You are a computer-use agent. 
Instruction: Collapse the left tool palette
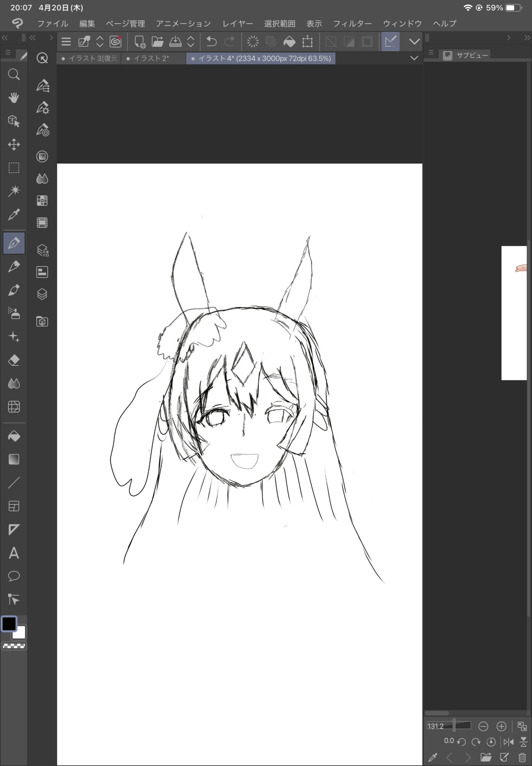(x=5, y=38)
